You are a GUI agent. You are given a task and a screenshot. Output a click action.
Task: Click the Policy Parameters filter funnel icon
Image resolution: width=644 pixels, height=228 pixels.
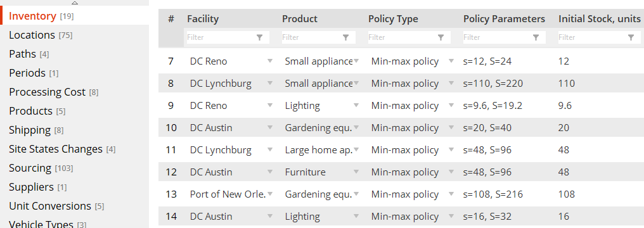pos(536,37)
